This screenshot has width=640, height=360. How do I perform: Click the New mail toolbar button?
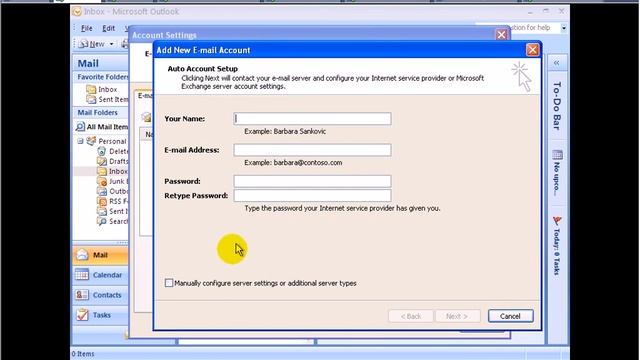(x=91, y=44)
